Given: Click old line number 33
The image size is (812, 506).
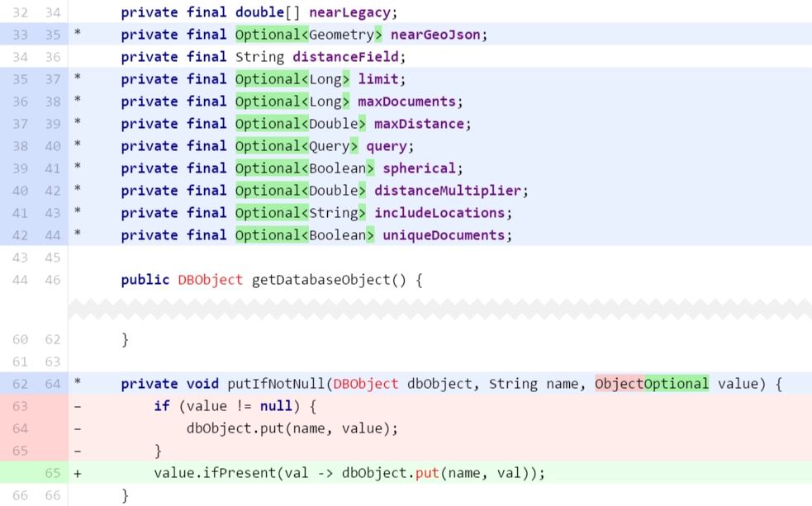Looking at the screenshot, I should coord(20,35).
